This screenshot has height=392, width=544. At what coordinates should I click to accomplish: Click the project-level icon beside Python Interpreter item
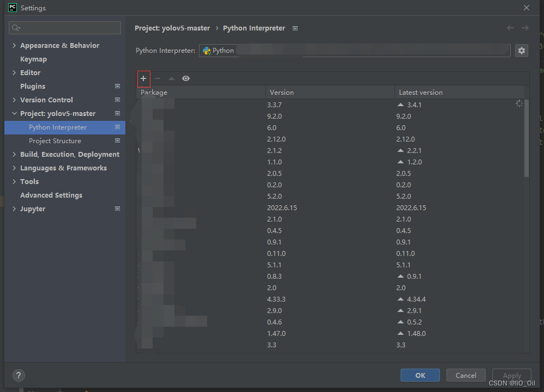click(x=118, y=127)
